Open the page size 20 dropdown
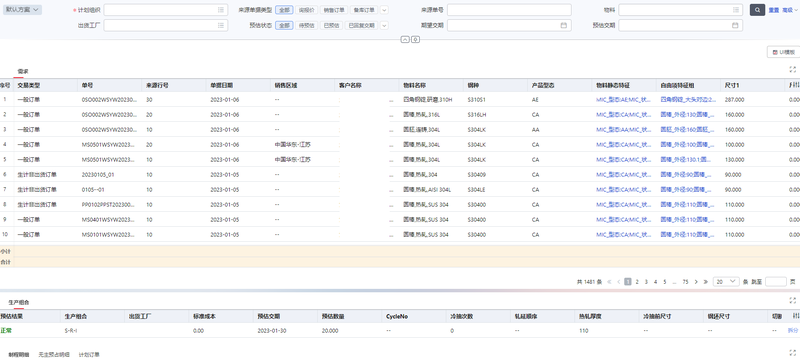 pos(727,281)
